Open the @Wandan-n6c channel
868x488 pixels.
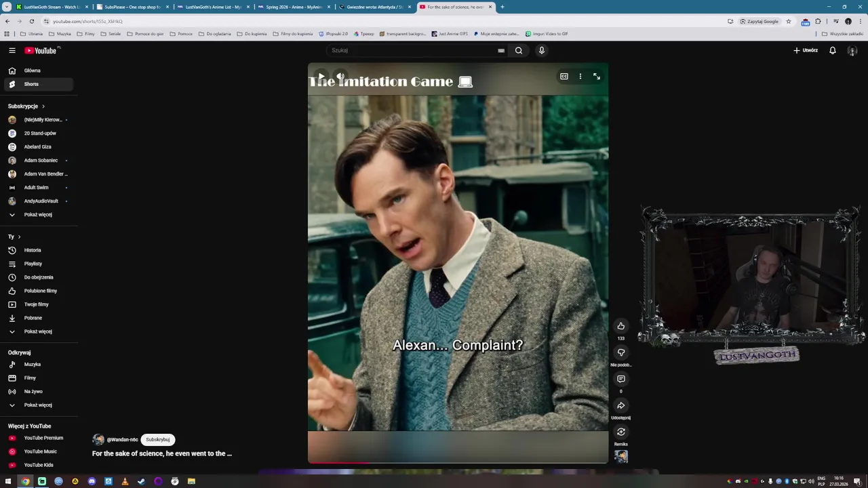pyautogui.click(x=122, y=440)
